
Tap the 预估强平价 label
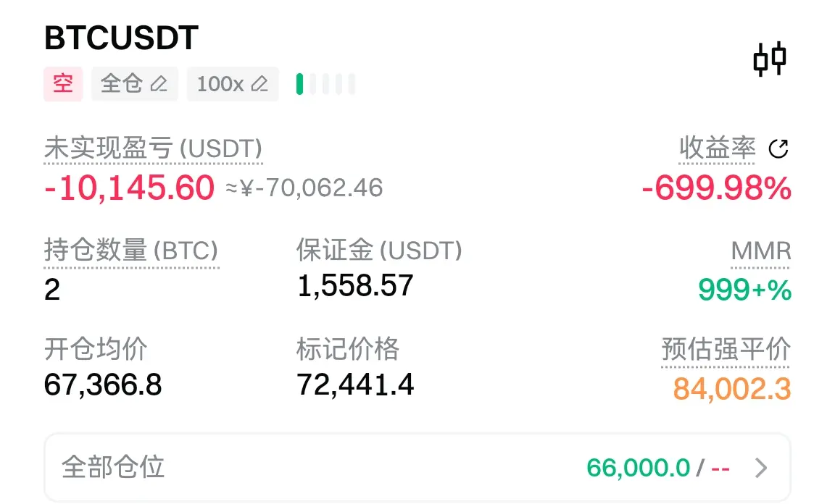pos(726,350)
